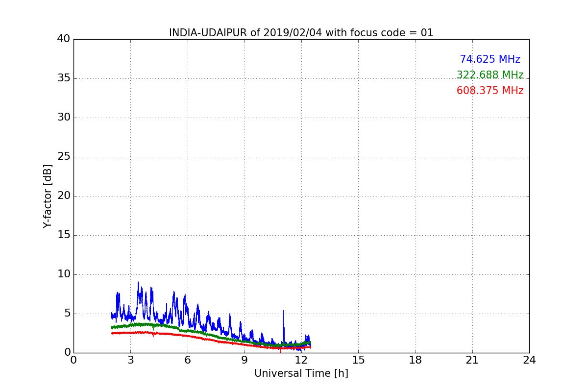Click the x-axis tick value 15
Image resolution: width=588 pixels, height=392 pixels.
click(358, 360)
